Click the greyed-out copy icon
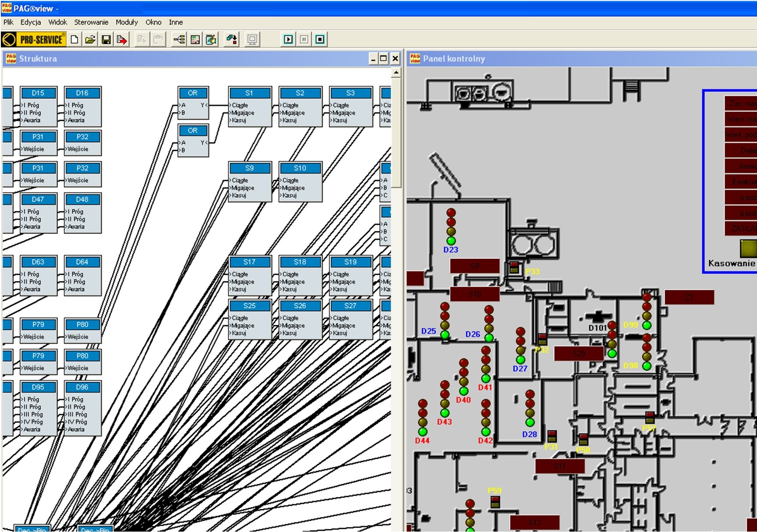Screen dimensions: 757x532 142,39
